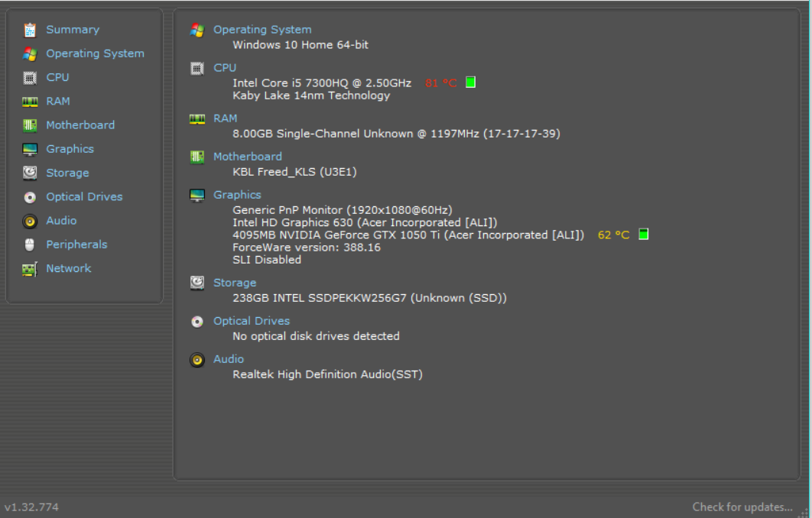Click the NVIDIA GeForce GTX 1050 Ti line
This screenshot has width=812, height=518.
point(408,235)
